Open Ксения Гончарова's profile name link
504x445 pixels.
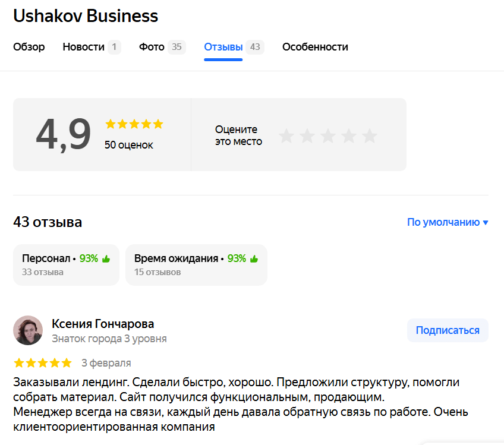coord(103,324)
